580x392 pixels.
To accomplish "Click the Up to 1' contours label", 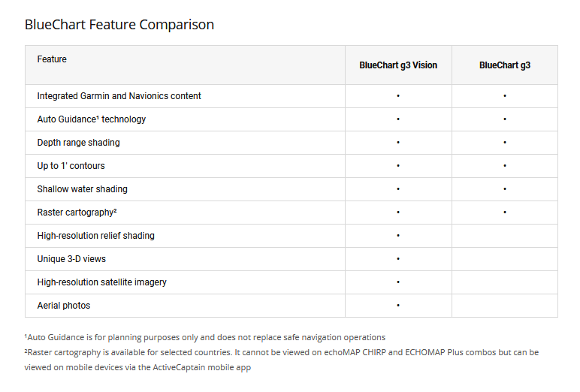I will click(x=71, y=166).
